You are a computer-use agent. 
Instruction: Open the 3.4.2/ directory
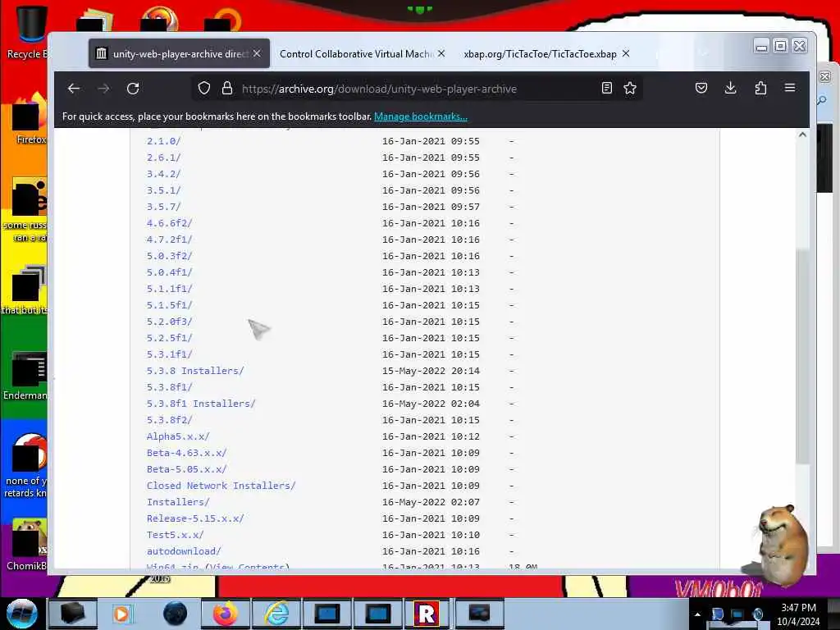pos(163,174)
